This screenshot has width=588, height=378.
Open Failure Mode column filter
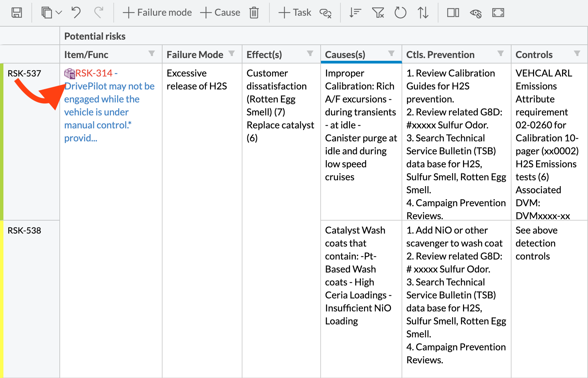[x=232, y=53]
